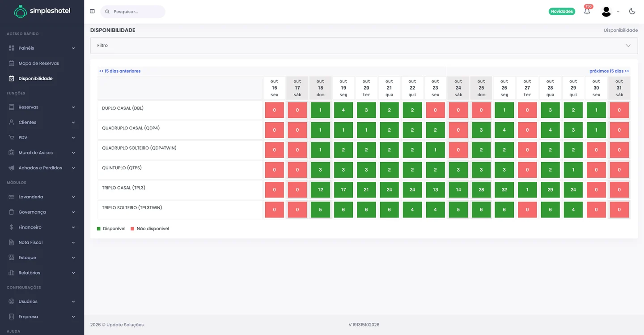Screen dimensions: 644x335
Task: Click the Disponibilidade calendar-check icon
Action: tap(12, 78)
